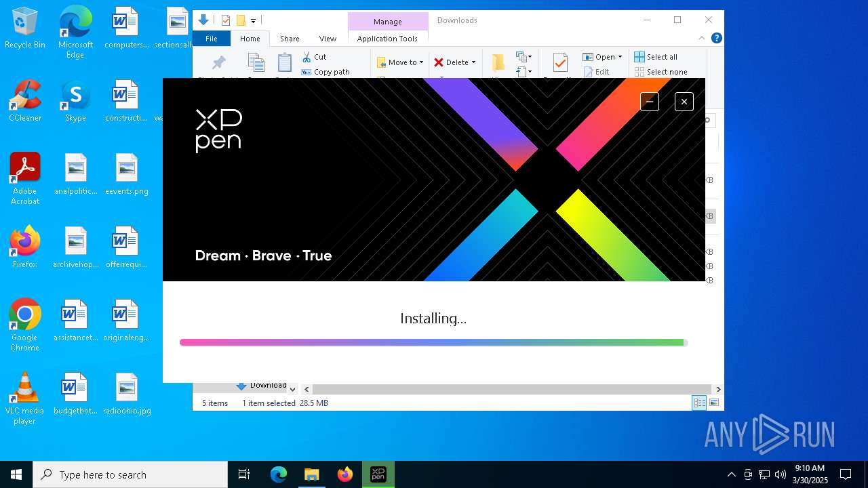Switch to the Share ribbon tab
This screenshot has width=868, height=488.
[x=290, y=39]
